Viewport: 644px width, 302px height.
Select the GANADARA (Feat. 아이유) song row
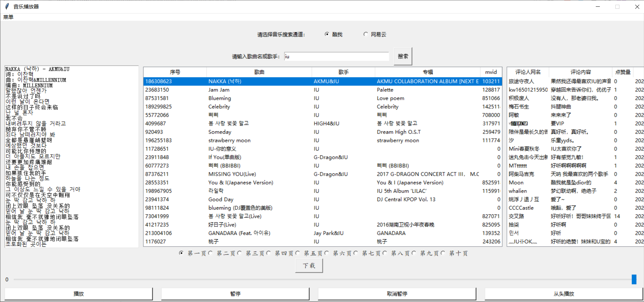323,233
